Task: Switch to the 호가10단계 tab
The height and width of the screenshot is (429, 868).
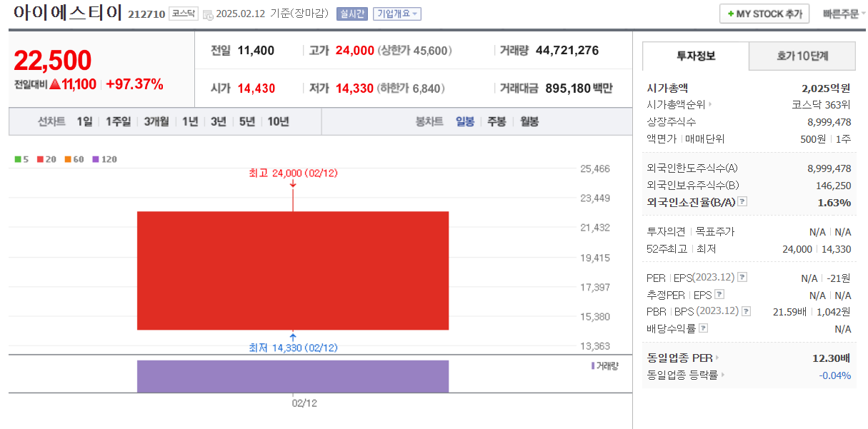Action: click(x=802, y=56)
